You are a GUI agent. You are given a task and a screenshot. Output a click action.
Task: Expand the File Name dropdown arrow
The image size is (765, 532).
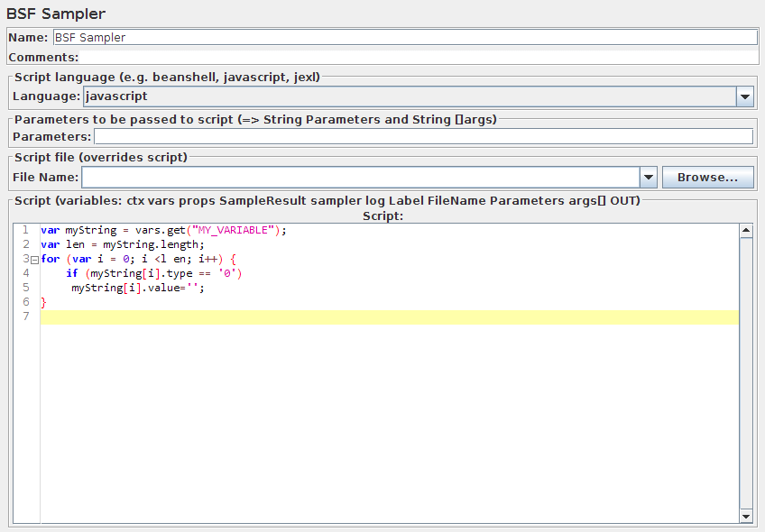[x=647, y=178]
